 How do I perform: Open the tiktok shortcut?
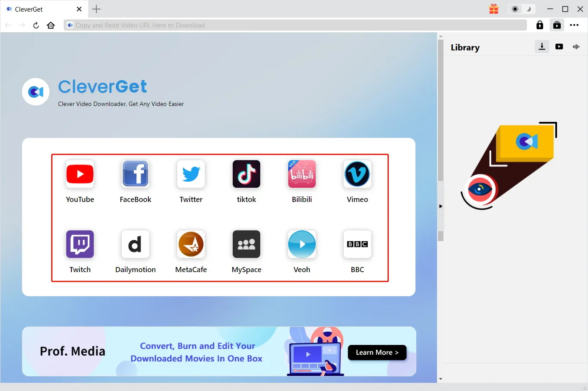246,174
